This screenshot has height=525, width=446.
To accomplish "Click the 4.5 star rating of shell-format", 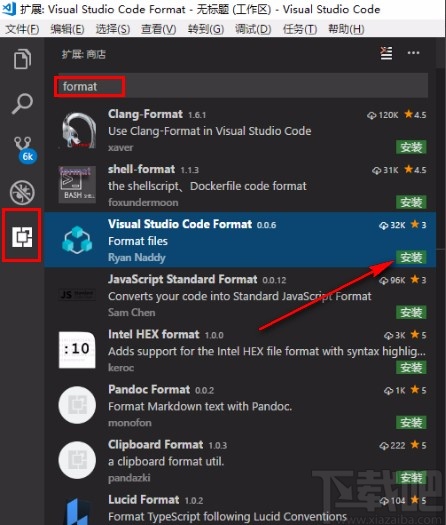I will click(415, 170).
